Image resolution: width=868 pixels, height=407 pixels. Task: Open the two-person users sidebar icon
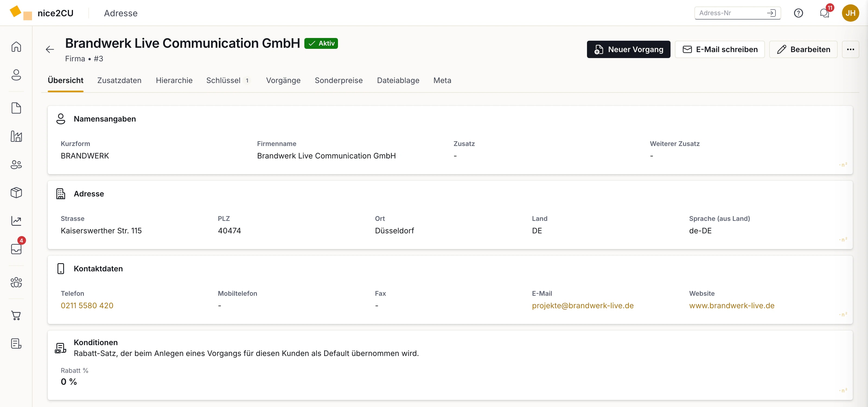[16, 164]
